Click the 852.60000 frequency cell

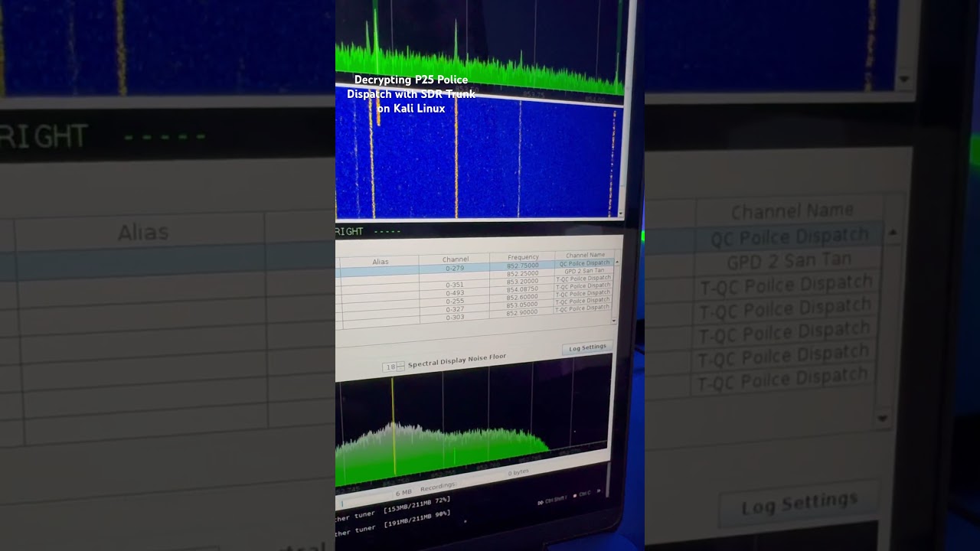point(522,297)
